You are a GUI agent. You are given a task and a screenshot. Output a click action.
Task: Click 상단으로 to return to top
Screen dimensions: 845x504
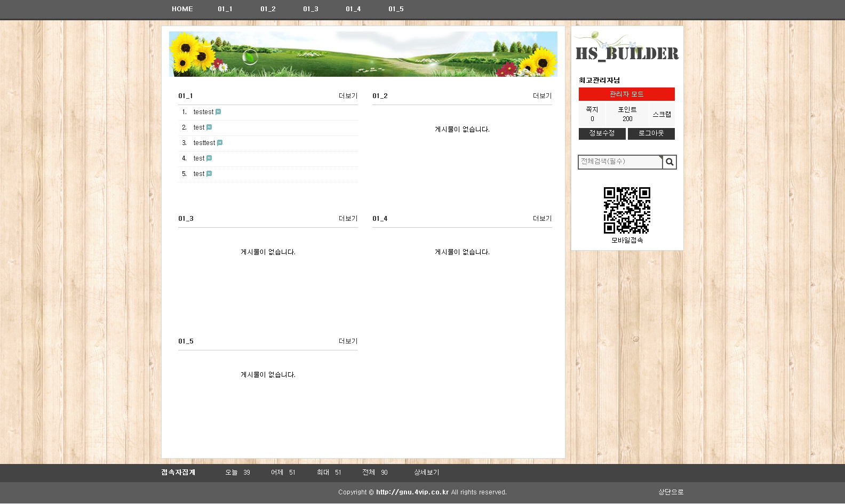coord(671,492)
